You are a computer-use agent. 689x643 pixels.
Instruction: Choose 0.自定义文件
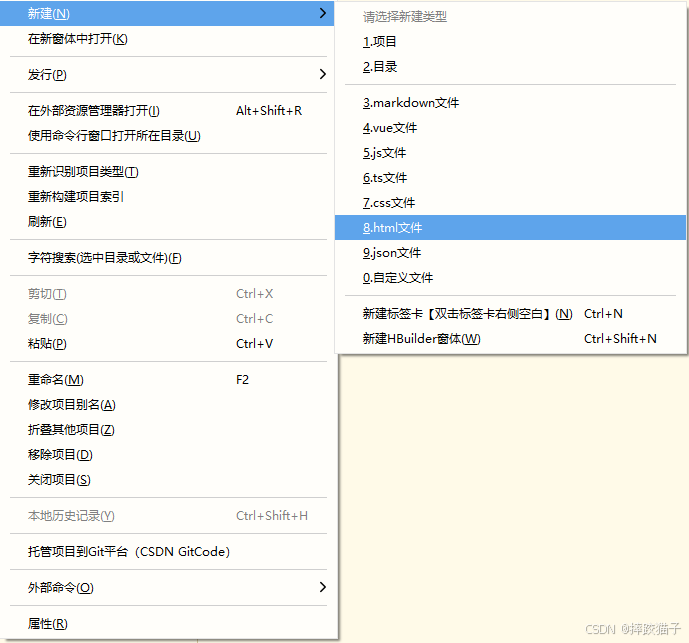511,278
